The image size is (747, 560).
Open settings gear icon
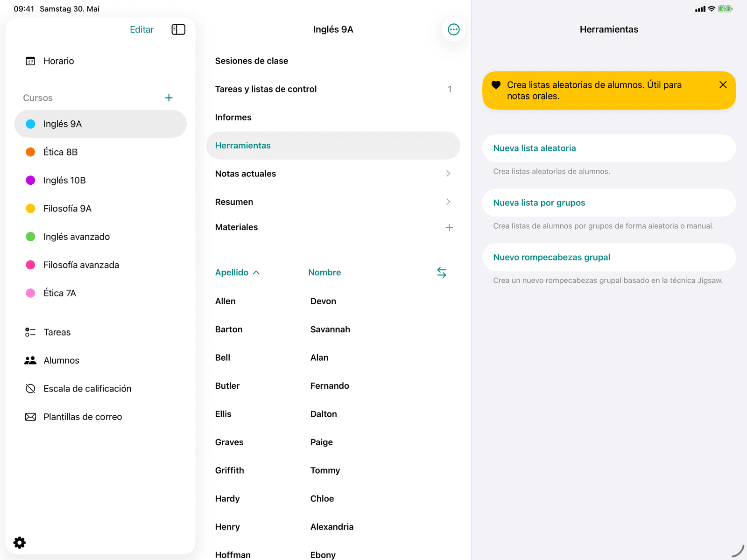pyautogui.click(x=20, y=542)
